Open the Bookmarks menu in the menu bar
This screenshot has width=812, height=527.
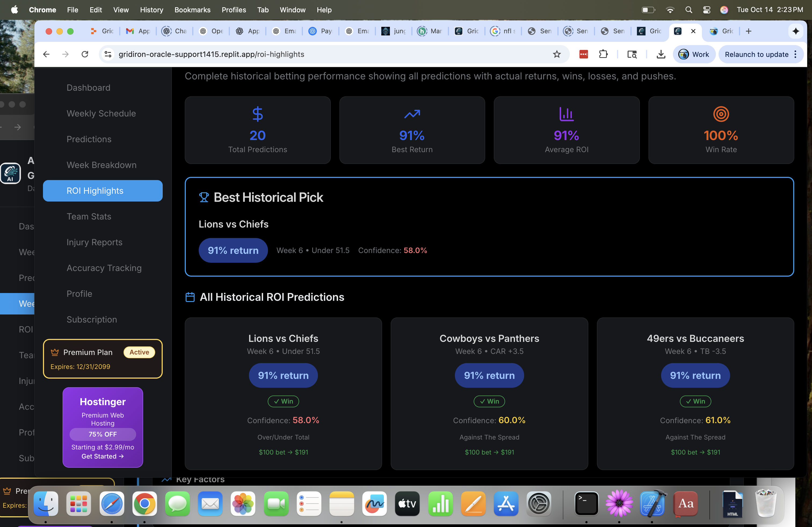click(192, 10)
